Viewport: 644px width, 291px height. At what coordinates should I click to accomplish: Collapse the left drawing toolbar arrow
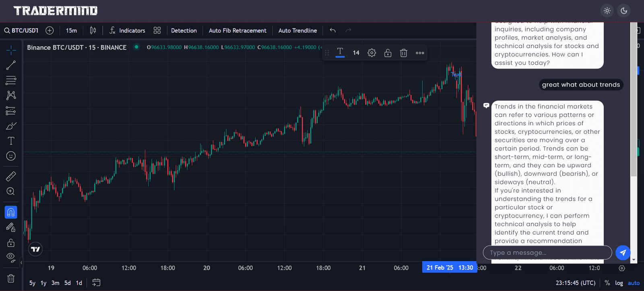pos(21,263)
